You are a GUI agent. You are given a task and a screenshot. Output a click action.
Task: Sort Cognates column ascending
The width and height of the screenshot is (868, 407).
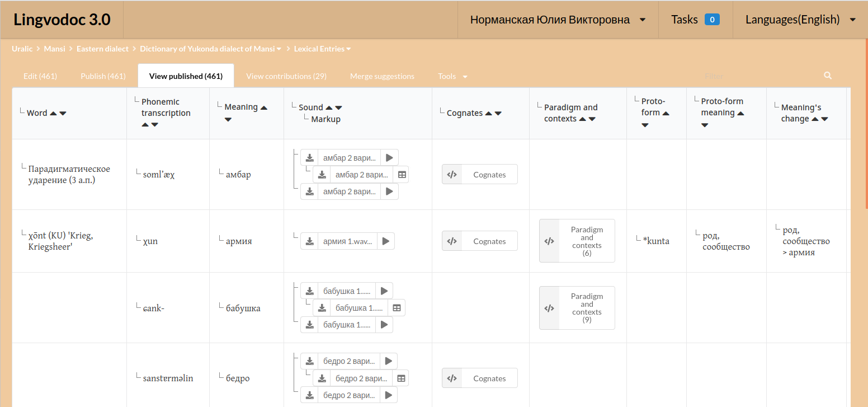click(489, 113)
